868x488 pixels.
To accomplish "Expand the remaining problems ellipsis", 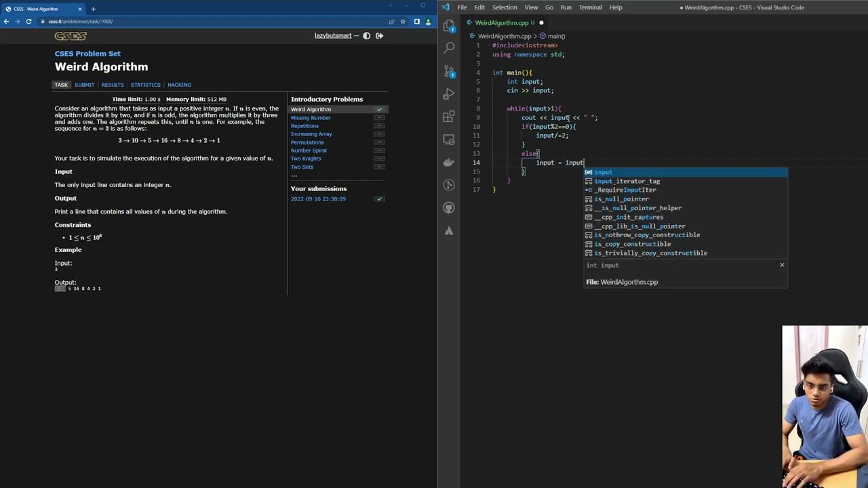I will click(294, 175).
